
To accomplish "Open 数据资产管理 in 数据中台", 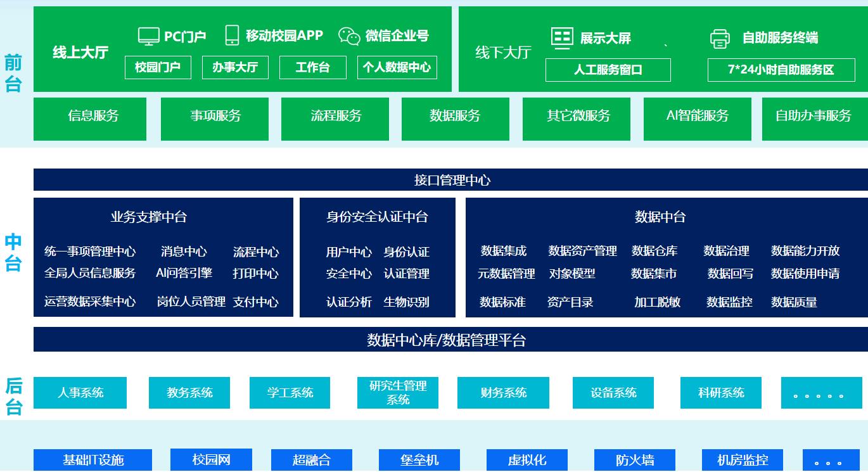I will pos(582,251).
